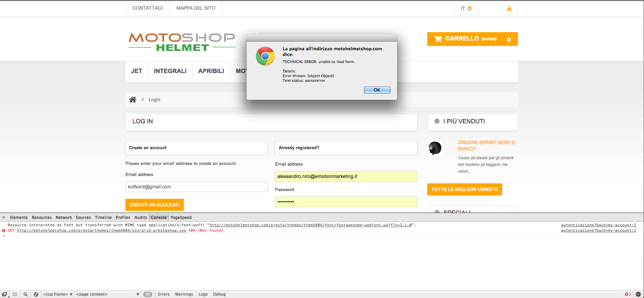
Task: Switch to the PageSpeed tab
Action: 181,218
